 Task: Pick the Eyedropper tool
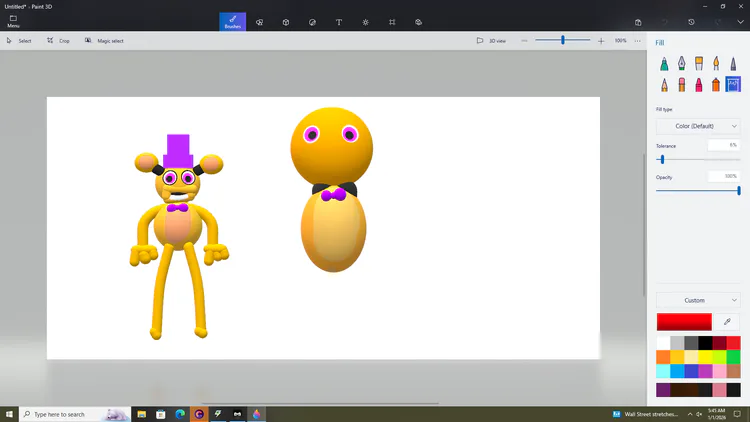pyautogui.click(x=727, y=322)
